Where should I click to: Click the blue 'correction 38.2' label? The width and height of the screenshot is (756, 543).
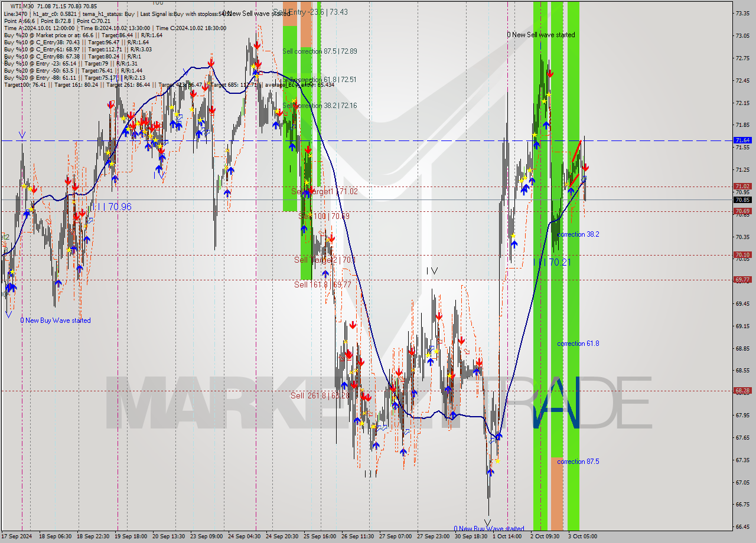coord(578,234)
